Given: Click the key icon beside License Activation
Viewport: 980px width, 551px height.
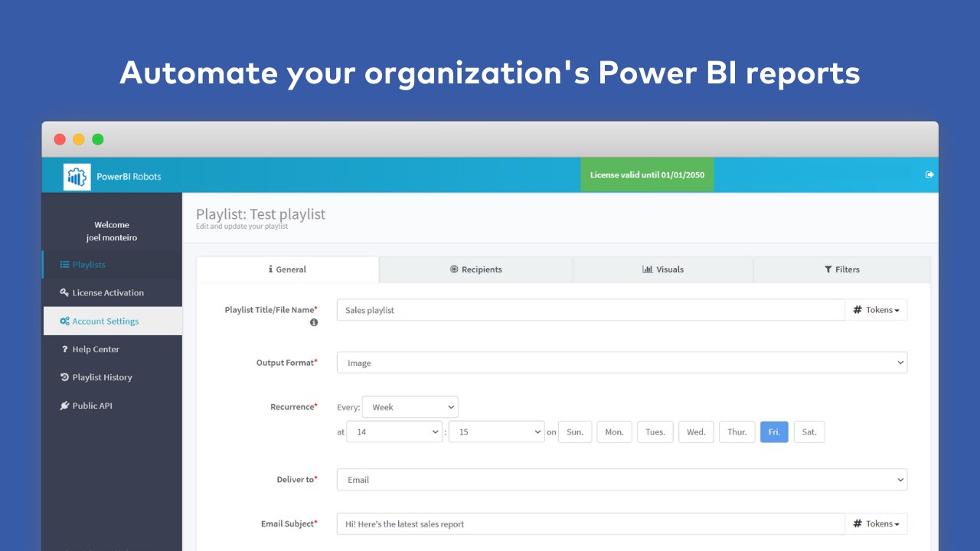Looking at the screenshot, I should coord(64,293).
